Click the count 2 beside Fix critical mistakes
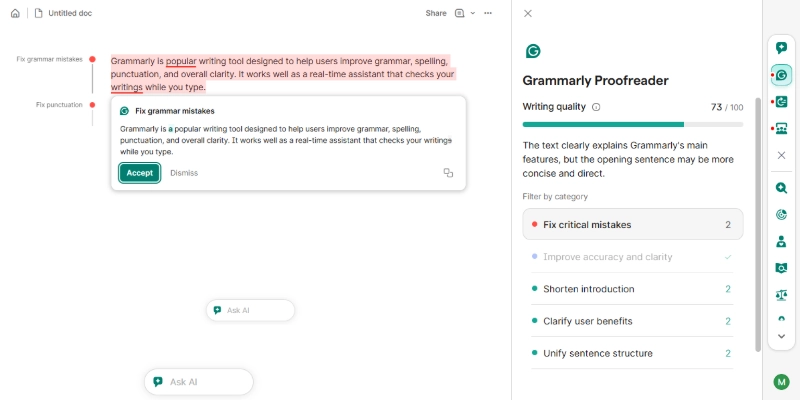 [x=728, y=224]
